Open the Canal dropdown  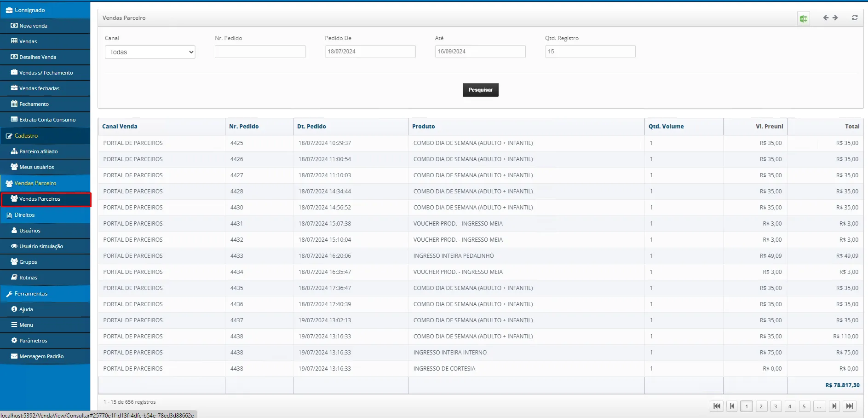pyautogui.click(x=150, y=52)
